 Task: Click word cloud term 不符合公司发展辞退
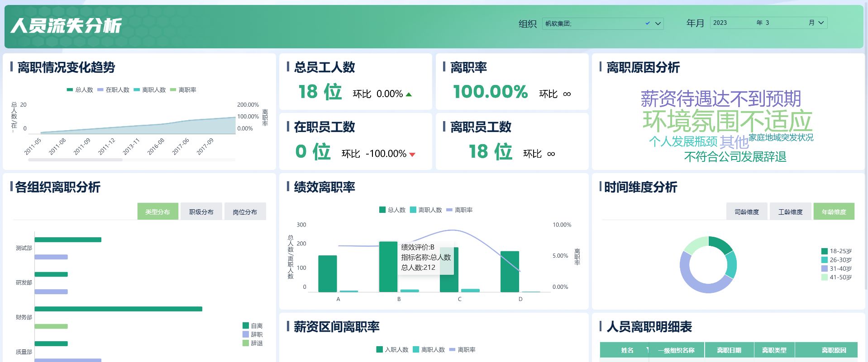point(735,157)
